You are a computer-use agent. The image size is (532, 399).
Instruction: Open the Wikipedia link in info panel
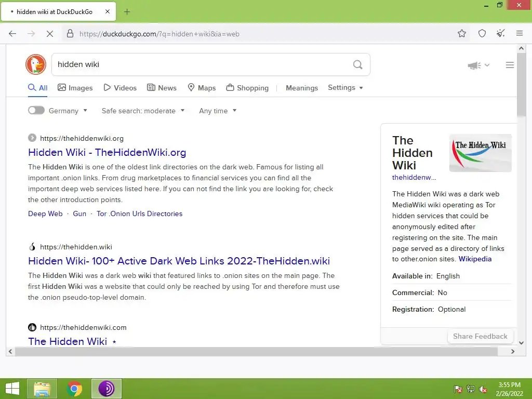click(475, 259)
